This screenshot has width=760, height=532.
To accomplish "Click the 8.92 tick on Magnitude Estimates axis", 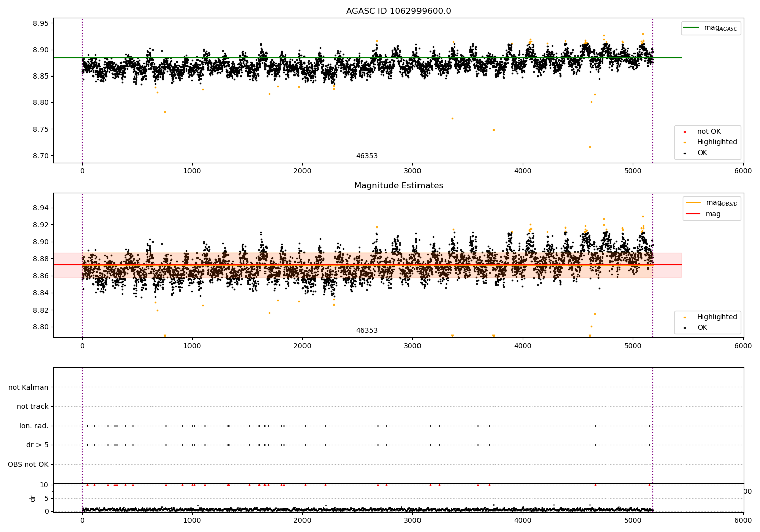I will (41, 225).
